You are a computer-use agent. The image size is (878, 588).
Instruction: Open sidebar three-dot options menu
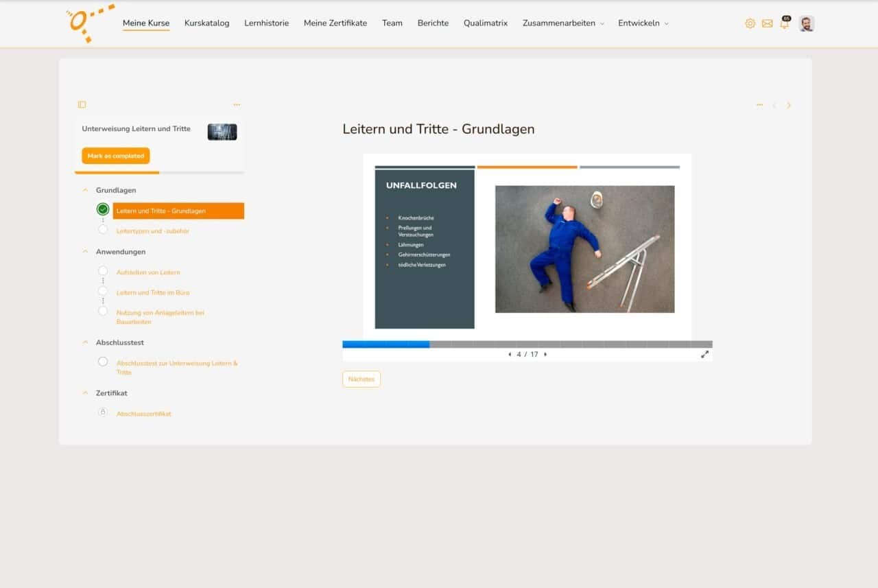pos(237,105)
